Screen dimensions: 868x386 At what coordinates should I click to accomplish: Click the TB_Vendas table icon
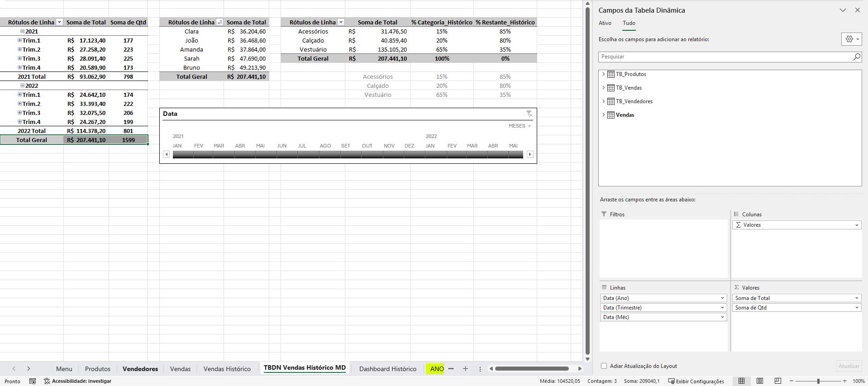click(x=611, y=88)
